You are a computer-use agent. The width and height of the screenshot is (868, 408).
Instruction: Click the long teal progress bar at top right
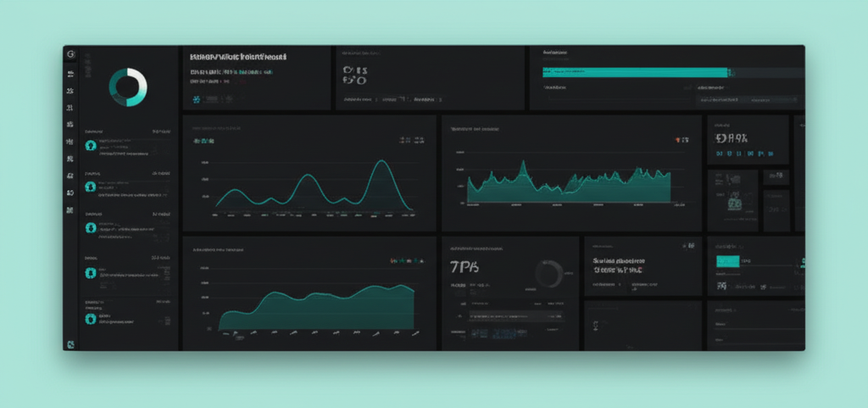tap(634, 72)
